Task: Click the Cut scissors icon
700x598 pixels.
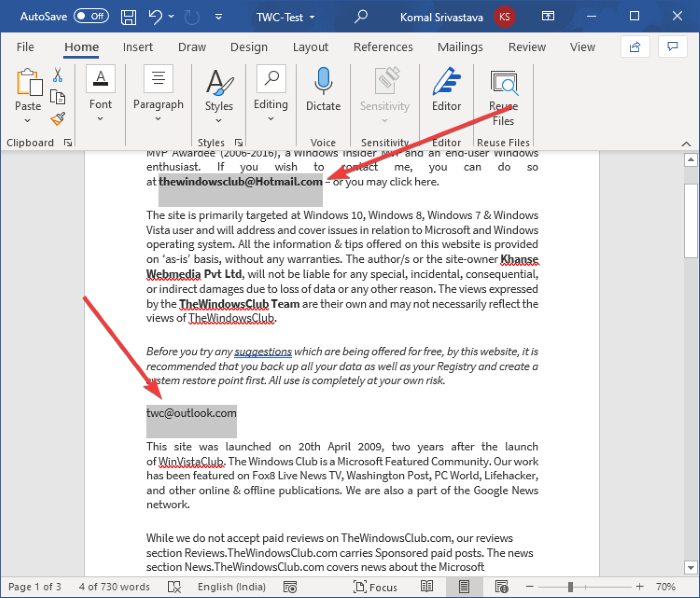Action: click(58, 75)
